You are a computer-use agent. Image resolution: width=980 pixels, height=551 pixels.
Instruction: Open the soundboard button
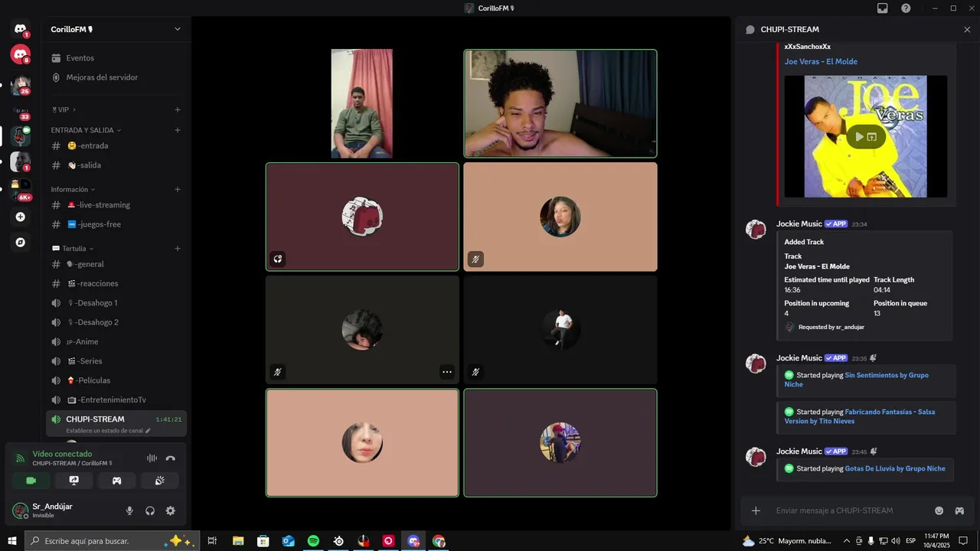(160, 481)
